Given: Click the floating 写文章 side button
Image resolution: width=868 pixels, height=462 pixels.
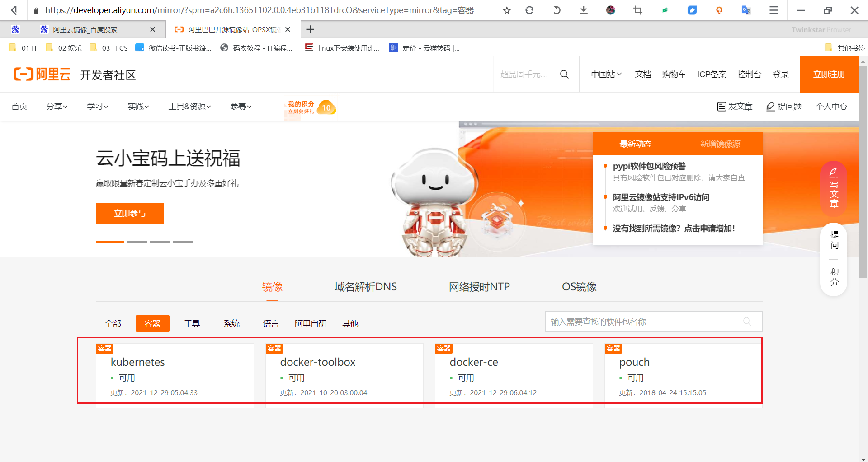Looking at the screenshot, I should click(x=834, y=188).
